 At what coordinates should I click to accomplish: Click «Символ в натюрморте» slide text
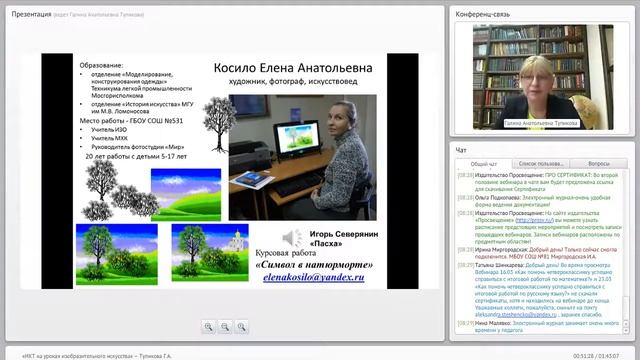click(x=314, y=265)
